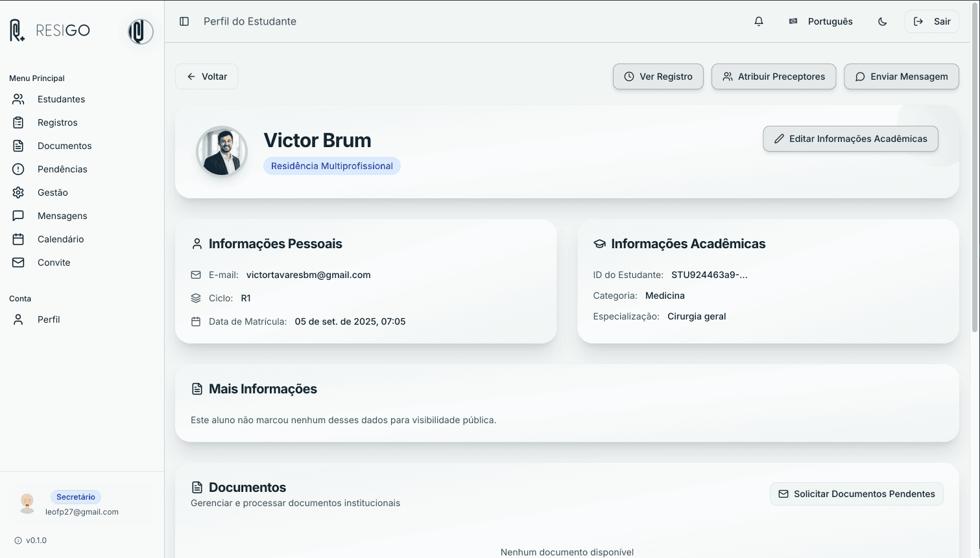The height and width of the screenshot is (558, 980).
Task: Click the Medicina category value
Action: tap(665, 296)
